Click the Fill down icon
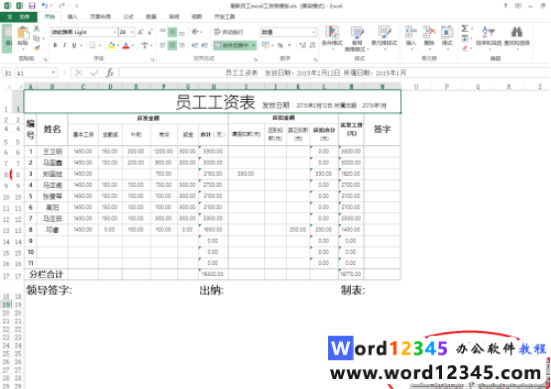The width and height of the screenshot is (551, 389). tap(465, 38)
